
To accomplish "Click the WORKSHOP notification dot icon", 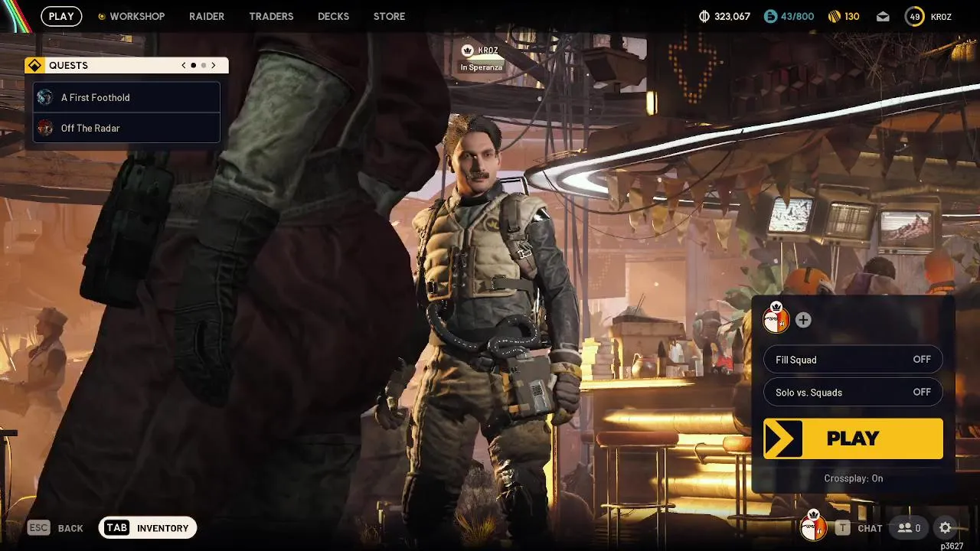I will click(101, 16).
